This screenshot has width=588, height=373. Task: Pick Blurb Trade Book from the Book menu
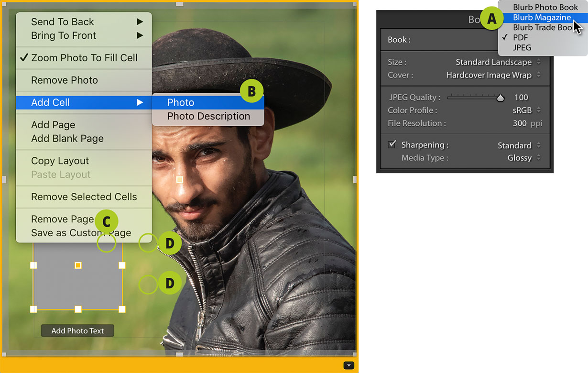(x=543, y=28)
